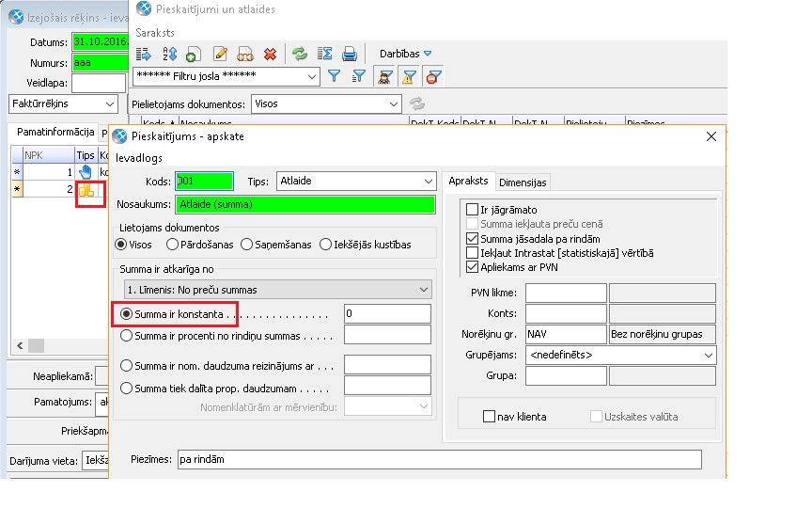Open the 'Tips' dropdown showing Atlaide
This screenshot has width=812, height=508.
click(x=429, y=182)
